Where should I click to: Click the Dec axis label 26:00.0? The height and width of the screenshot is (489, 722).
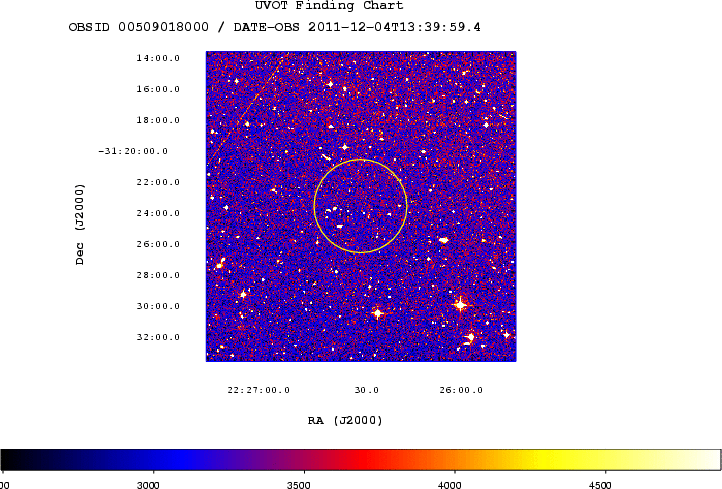158,244
